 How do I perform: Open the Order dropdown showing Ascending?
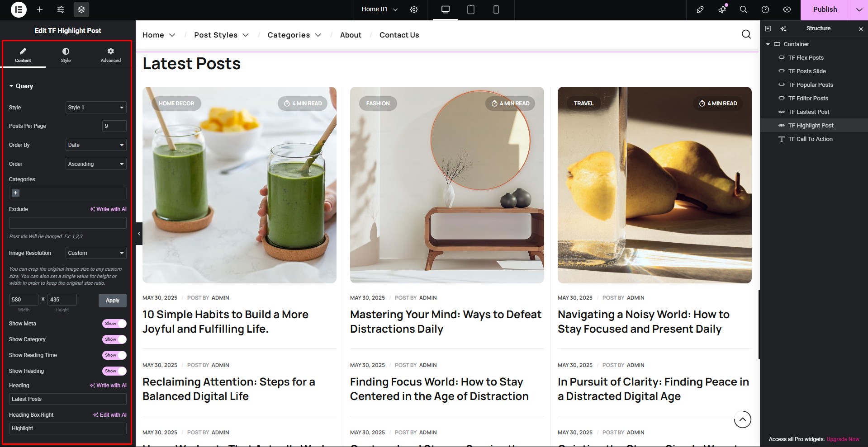tap(96, 164)
